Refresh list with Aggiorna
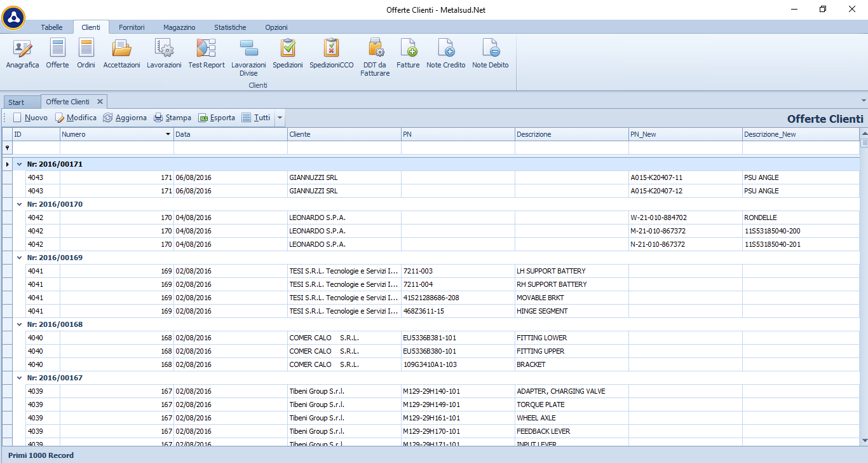The height and width of the screenshot is (463, 868). coord(125,118)
